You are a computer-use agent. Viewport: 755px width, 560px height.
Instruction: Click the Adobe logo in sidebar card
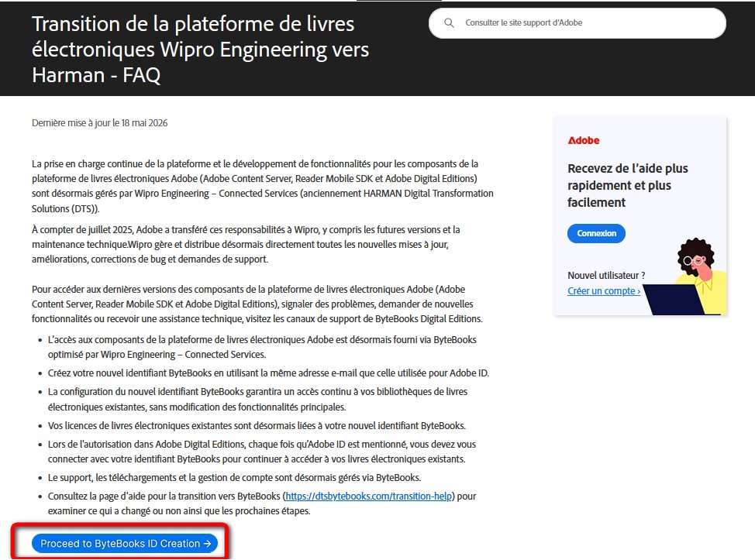tap(584, 140)
